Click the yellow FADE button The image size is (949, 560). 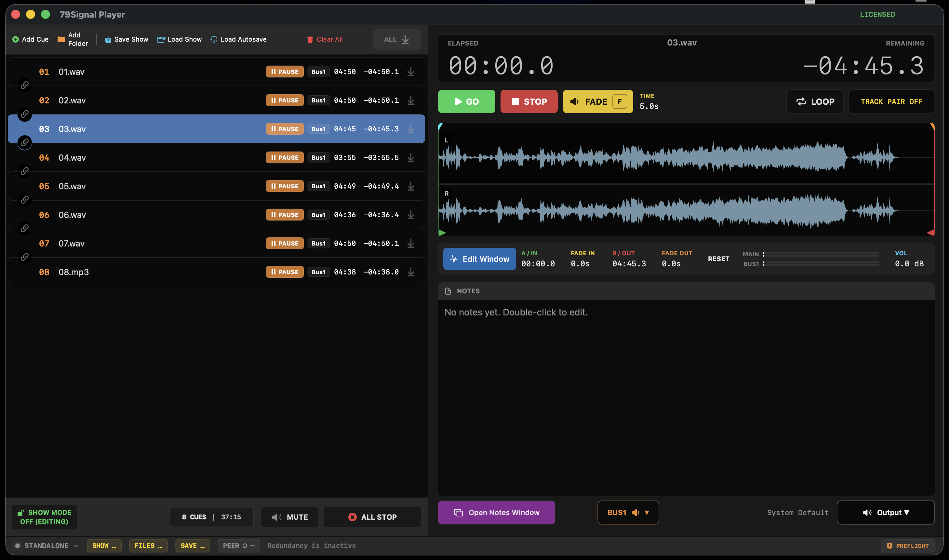coord(598,101)
